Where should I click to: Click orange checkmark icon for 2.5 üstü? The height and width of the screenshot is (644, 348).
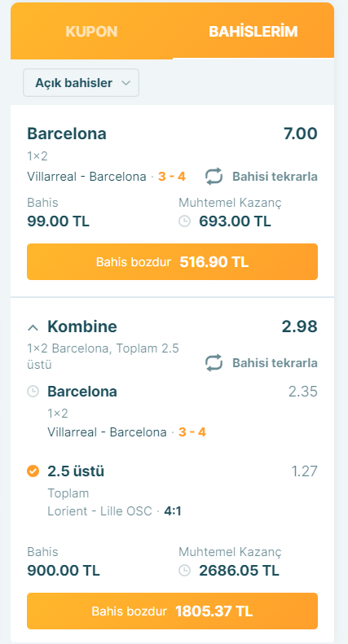(33, 471)
